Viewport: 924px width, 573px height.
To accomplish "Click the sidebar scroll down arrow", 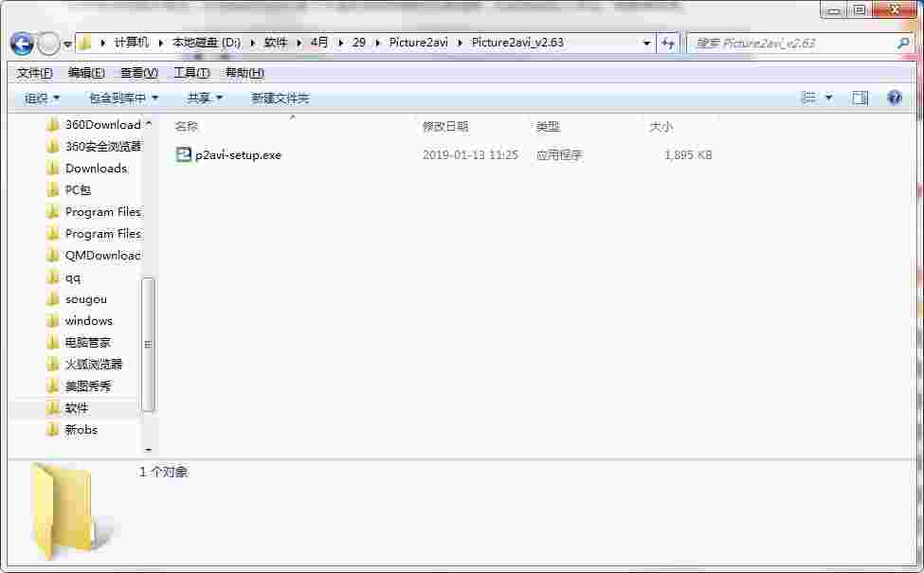I will click(148, 450).
